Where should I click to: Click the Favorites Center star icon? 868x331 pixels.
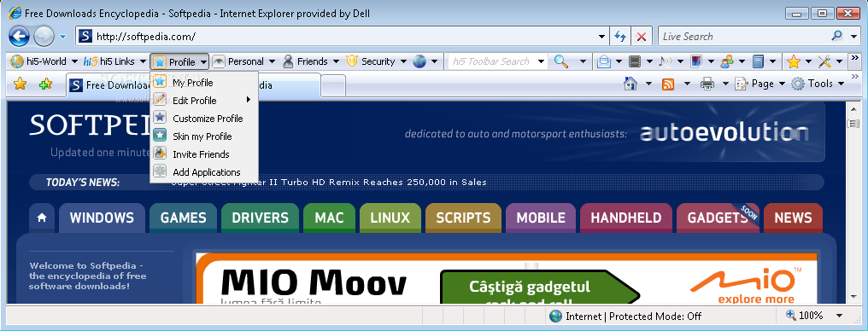click(x=20, y=84)
